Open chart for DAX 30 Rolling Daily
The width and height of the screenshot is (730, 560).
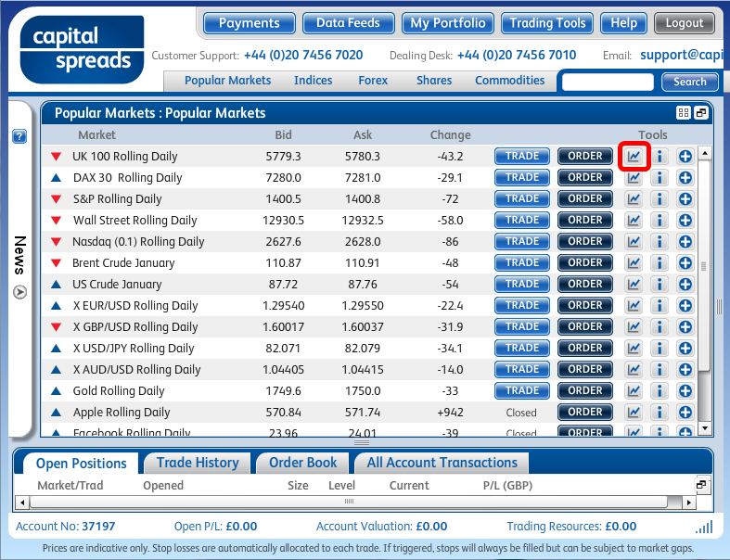634,177
